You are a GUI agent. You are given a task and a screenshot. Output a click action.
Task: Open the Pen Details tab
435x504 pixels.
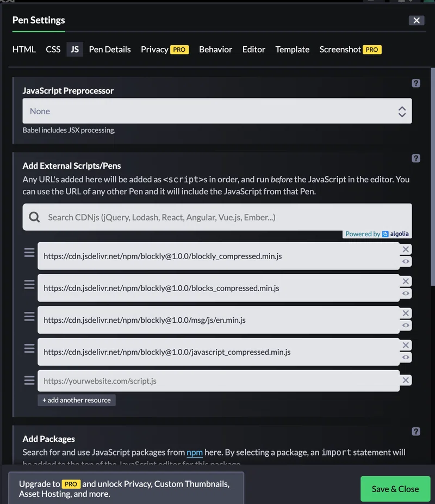point(110,50)
